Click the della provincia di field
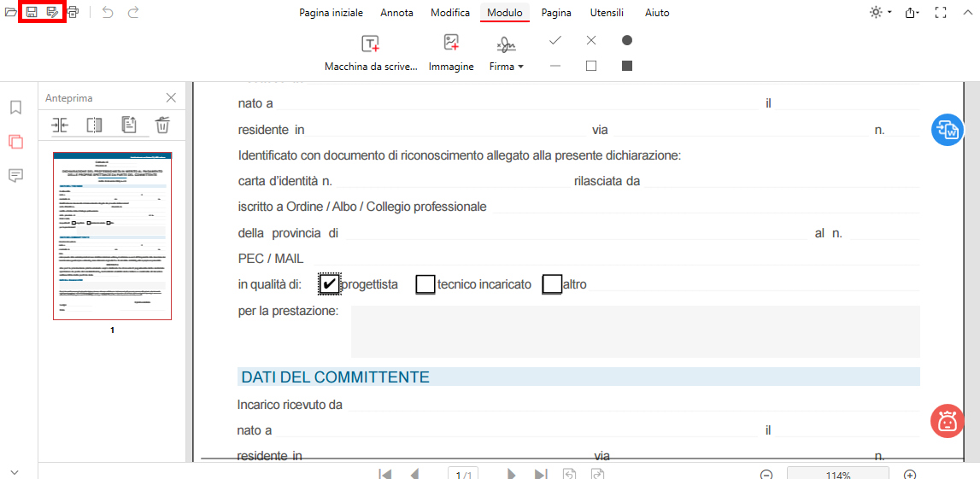This screenshot has height=479, width=980. (577, 233)
